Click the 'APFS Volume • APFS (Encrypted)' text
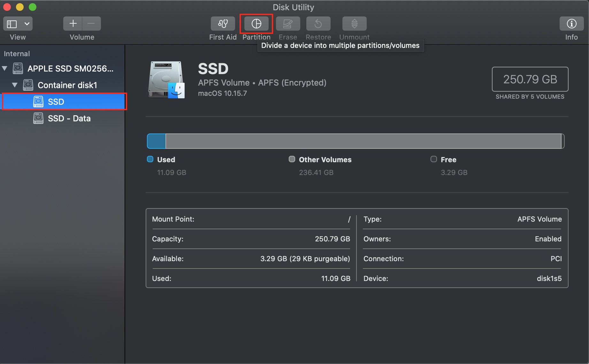589x364 pixels. click(x=262, y=83)
